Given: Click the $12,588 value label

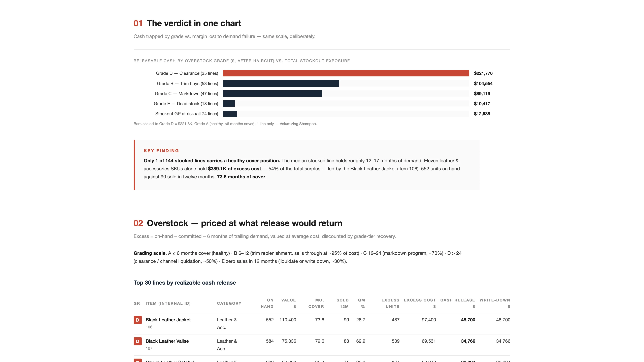Looking at the screenshot, I should click(x=482, y=114).
